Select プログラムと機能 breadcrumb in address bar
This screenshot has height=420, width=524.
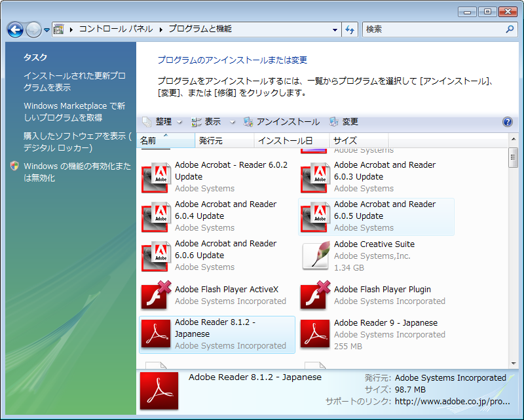click(200, 29)
